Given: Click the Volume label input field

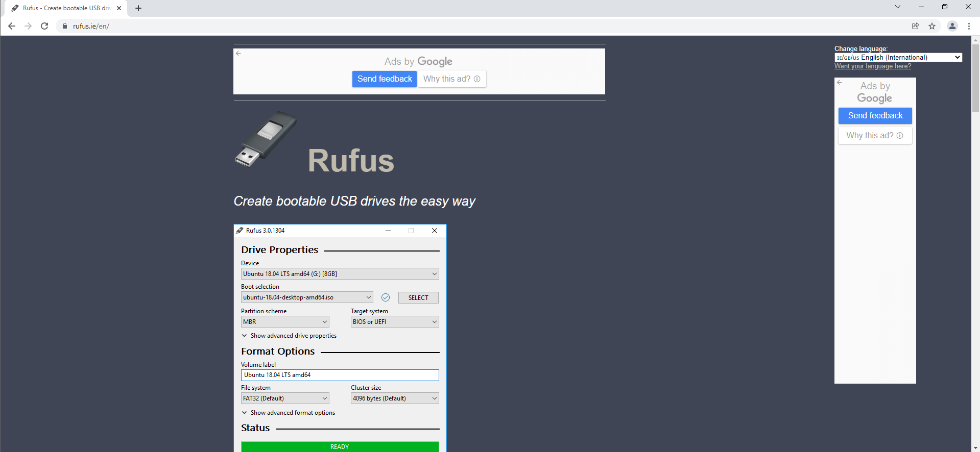Looking at the screenshot, I should pyautogui.click(x=340, y=375).
